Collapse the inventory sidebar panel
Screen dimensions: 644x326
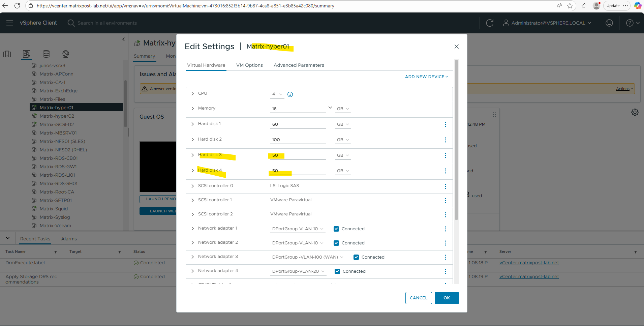[x=123, y=39]
